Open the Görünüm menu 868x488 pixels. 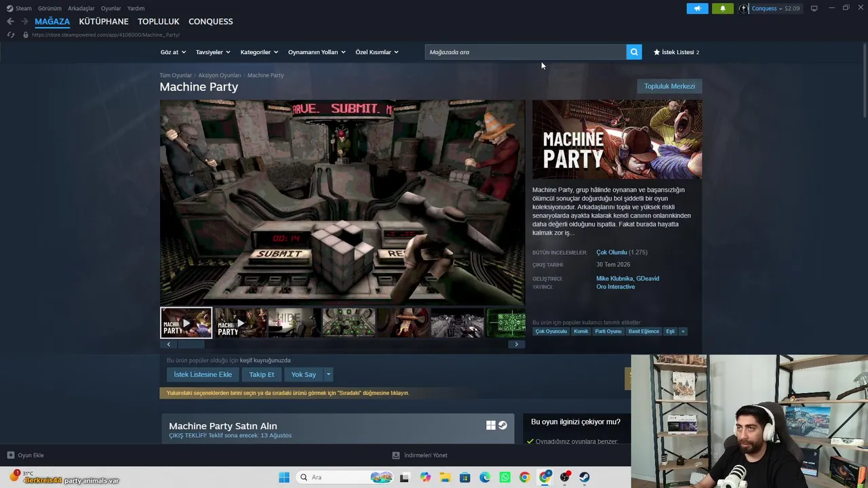click(50, 8)
